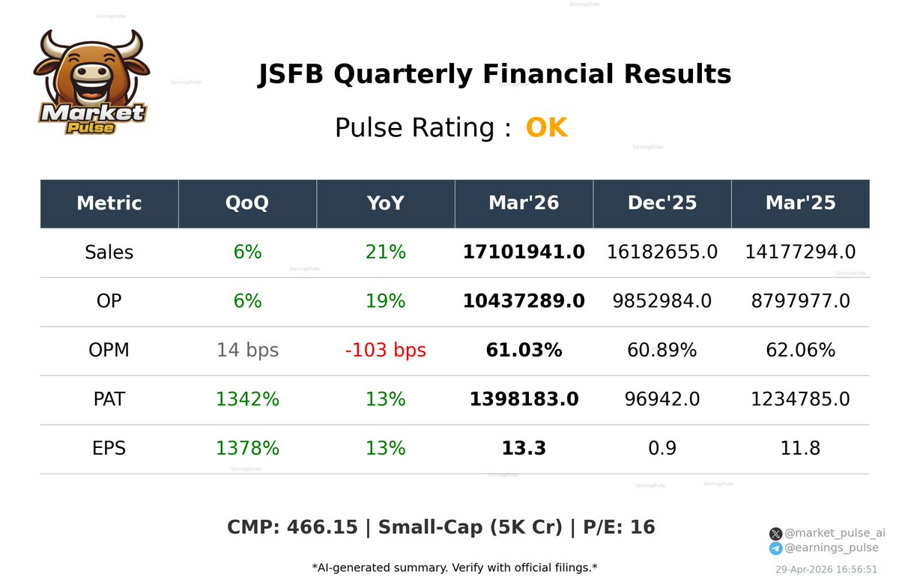The image size is (899, 588).
Task: Select the Mar'25 column header
Action: (x=801, y=203)
